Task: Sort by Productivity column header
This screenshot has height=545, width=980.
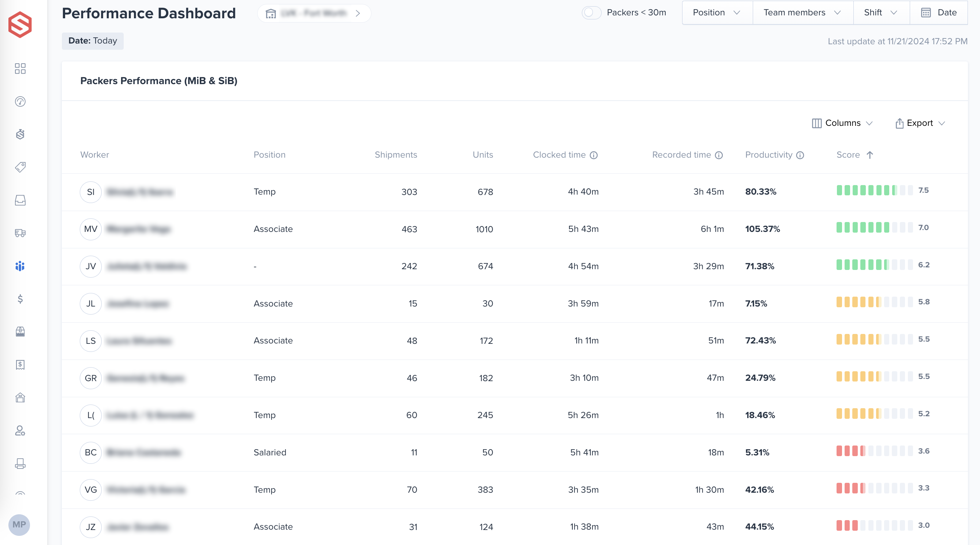Action: pyautogui.click(x=768, y=155)
